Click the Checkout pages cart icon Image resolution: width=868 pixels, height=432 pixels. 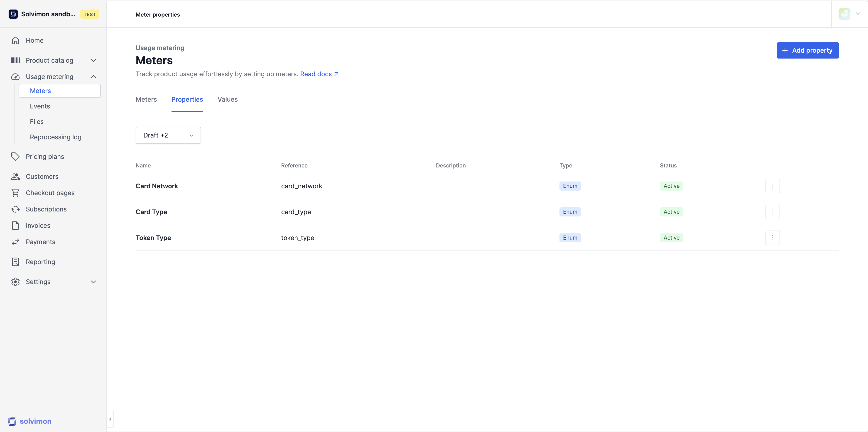(15, 193)
